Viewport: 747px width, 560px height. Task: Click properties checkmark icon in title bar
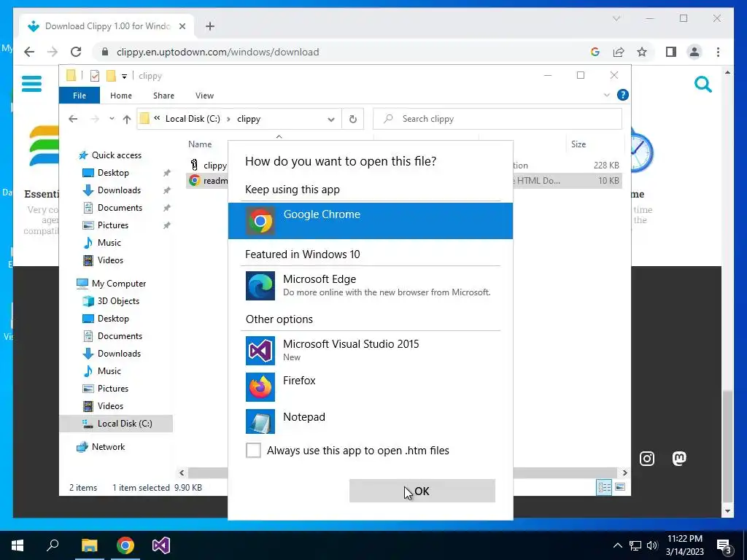(x=95, y=76)
